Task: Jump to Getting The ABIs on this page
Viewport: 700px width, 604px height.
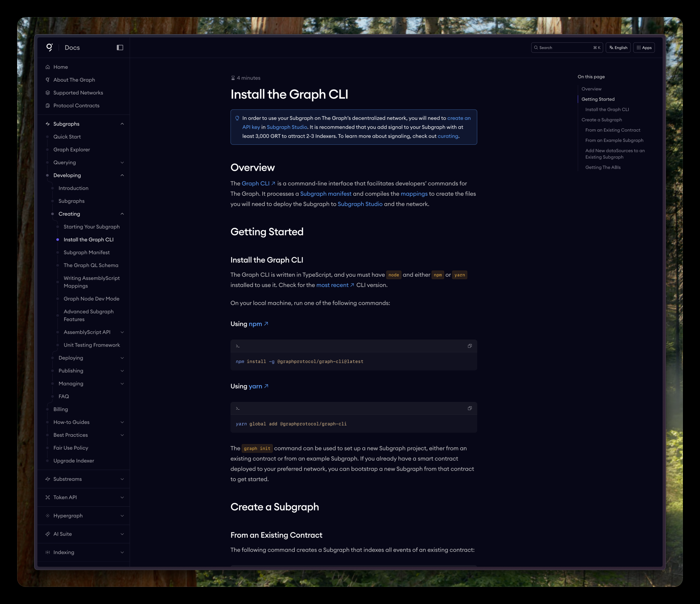Action: pos(603,167)
